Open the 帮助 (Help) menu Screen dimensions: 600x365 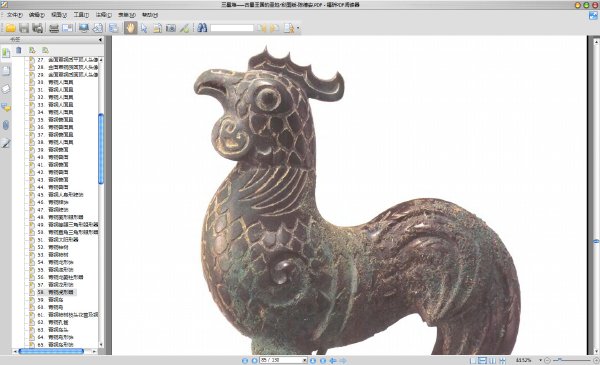tap(149, 15)
